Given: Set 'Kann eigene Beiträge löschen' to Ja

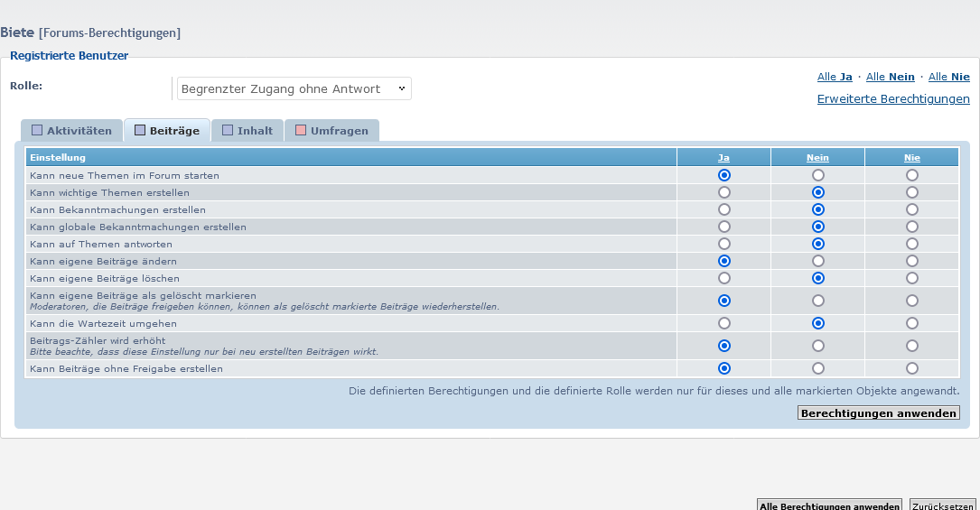Looking at the screenshot, I should coord(723,278).
